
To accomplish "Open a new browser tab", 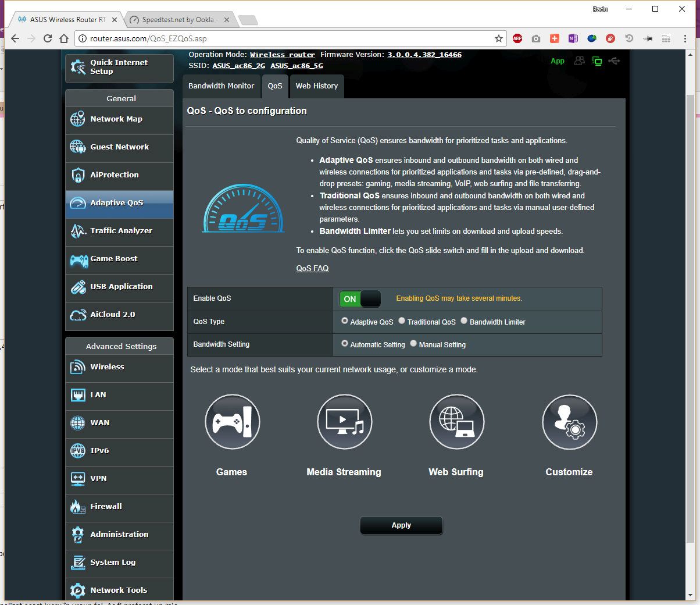I will pos(248,20).
